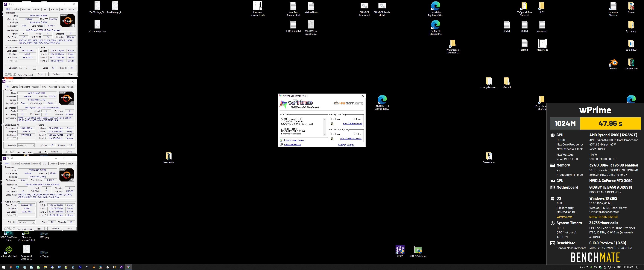Click the ENG language indicator
Screen dimensions: 644x270
click(x=619, y=267)
